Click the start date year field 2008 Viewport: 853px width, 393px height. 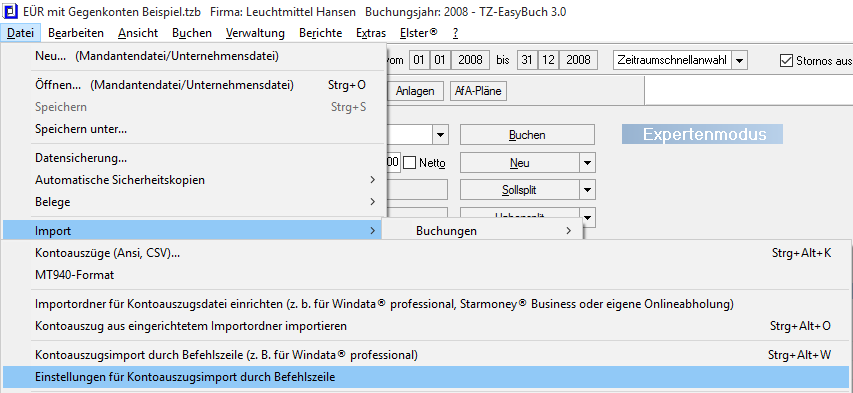[x=470, y=60]
